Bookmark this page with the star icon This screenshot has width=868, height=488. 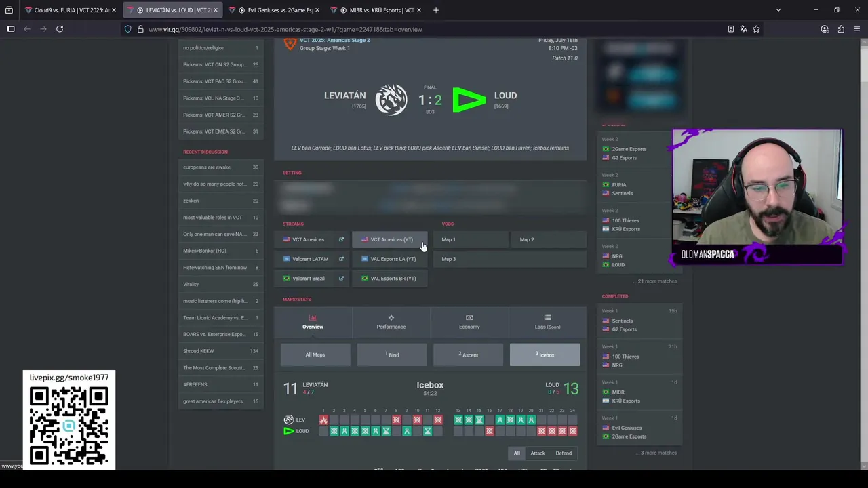coord(756,29)
